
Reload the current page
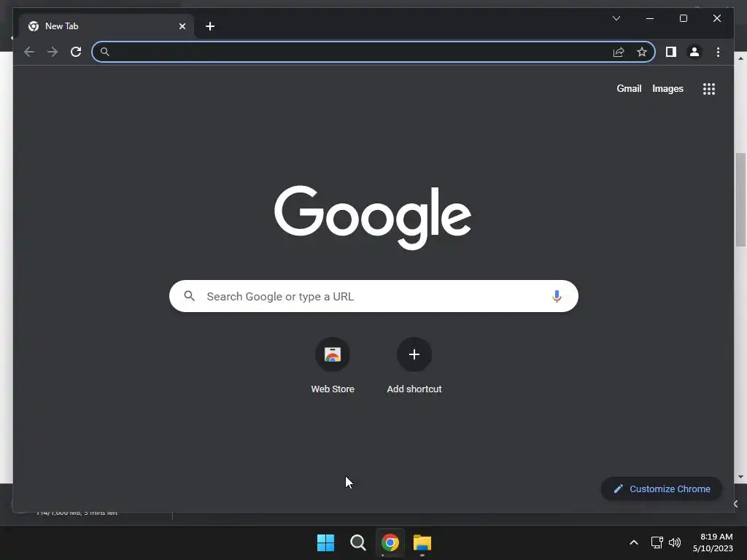(x=76, y=52)
